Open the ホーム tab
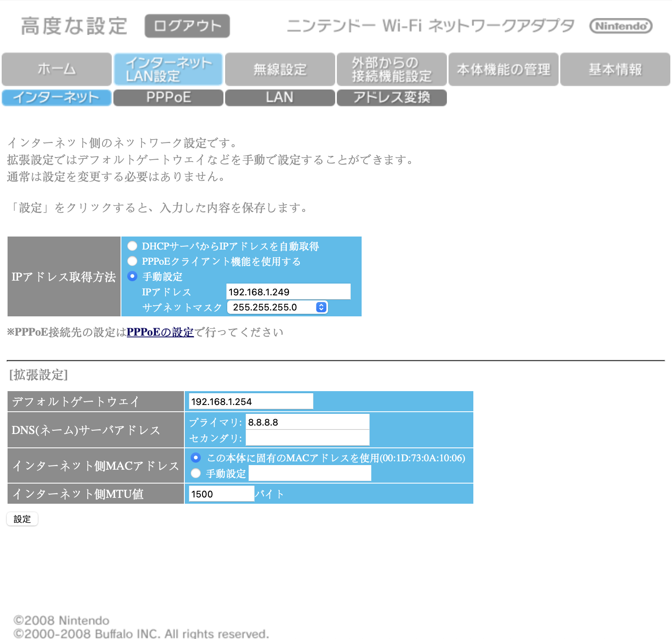The height and width of the screenshot is (639, 672). coord(57,69)
